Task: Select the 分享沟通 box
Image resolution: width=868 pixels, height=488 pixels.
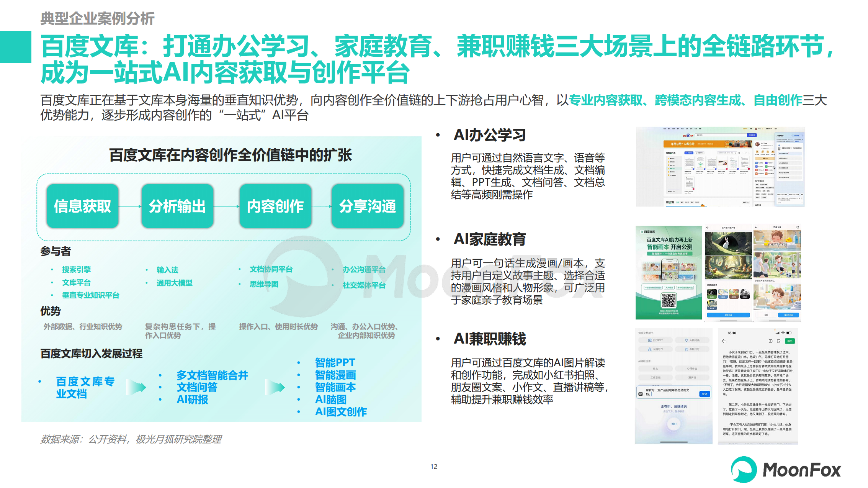Action: click(368, 206)
